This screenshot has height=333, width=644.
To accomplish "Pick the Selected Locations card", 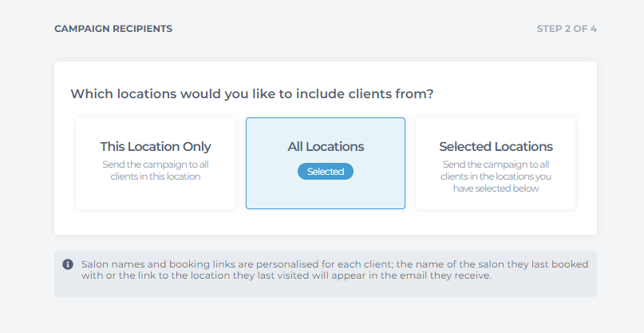I will pyautogui.click(x=496, y=163).
